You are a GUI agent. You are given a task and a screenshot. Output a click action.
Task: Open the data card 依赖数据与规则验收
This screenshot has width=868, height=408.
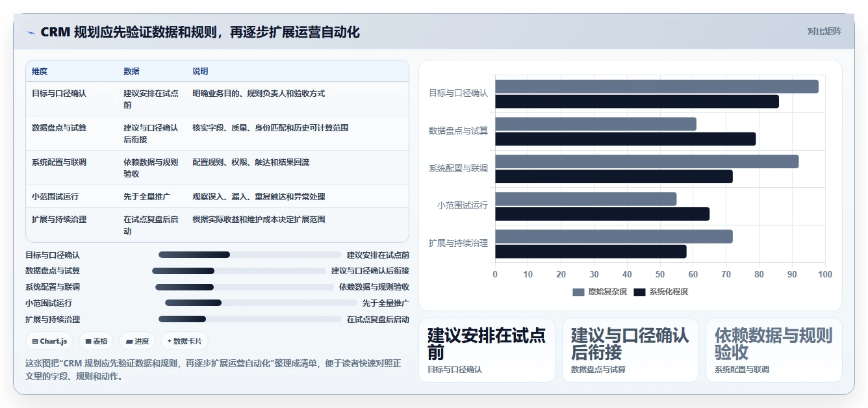point(774,350)
